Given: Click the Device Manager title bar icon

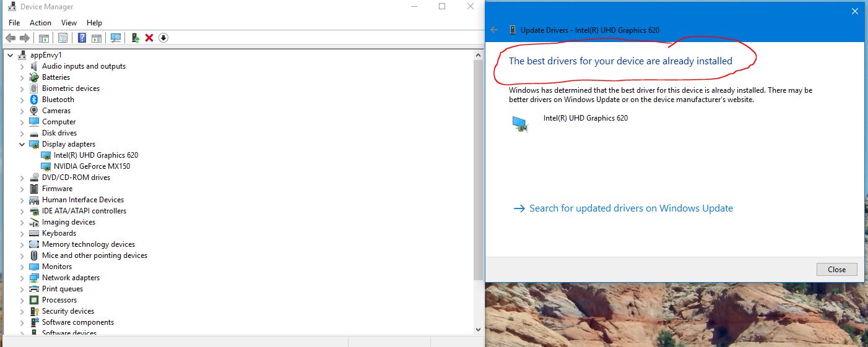Looking at the screenshot, I should click(x=11, y=7).
